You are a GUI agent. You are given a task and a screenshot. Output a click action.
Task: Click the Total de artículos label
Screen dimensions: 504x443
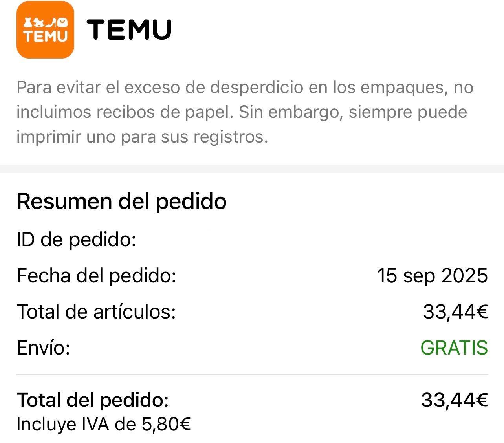(96, 311)
